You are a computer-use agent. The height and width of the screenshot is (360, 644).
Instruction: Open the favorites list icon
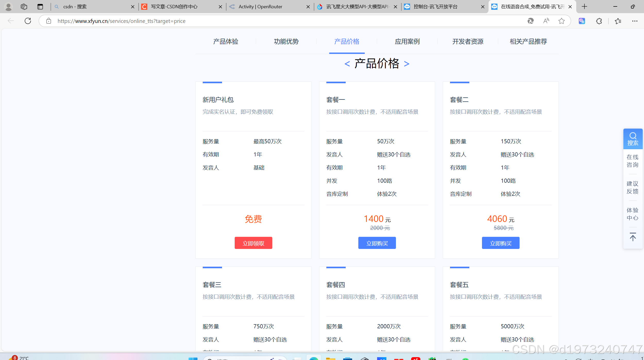tap(618, 21)
